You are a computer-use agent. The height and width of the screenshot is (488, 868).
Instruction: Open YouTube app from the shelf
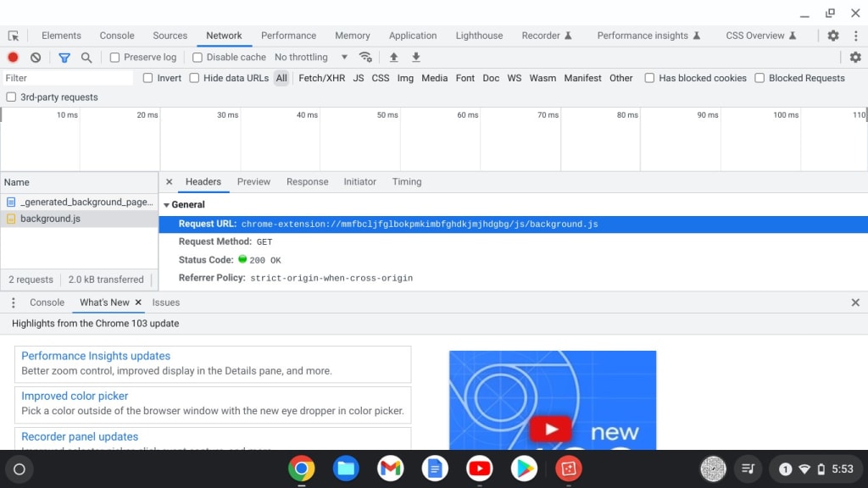[480, 469]
